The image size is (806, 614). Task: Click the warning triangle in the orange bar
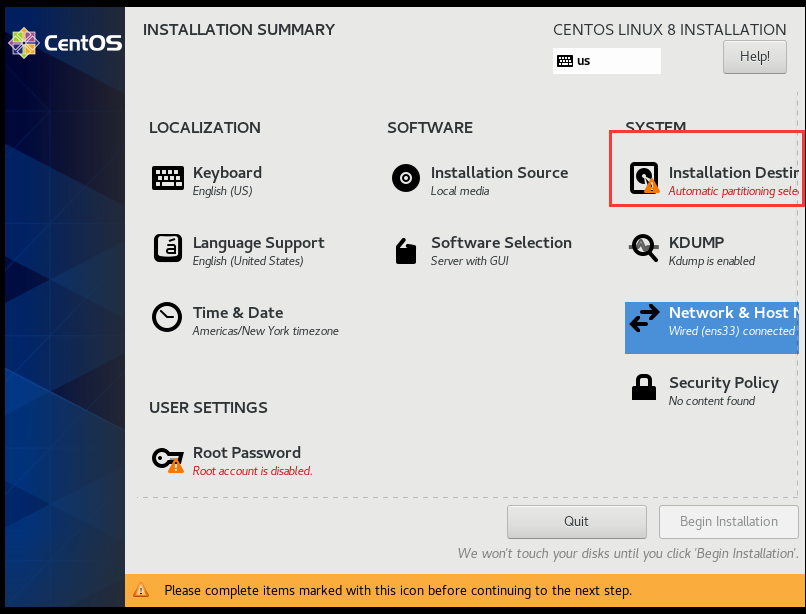(141, 590)
